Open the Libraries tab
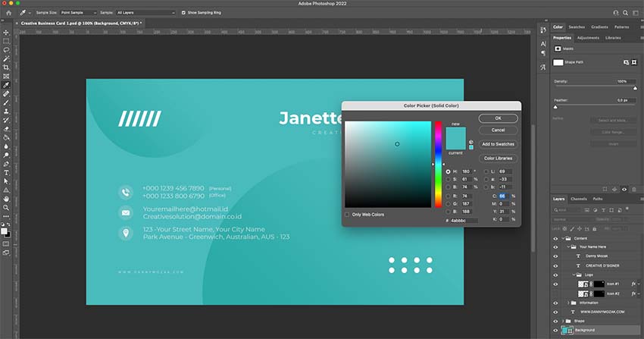The width and height of the screenshot is (644, 339). (x=613, y=38)
